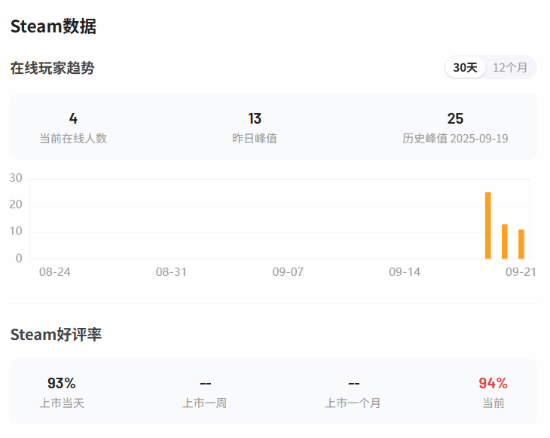Click the tallest orange bar for 09-19

[488, 225]
